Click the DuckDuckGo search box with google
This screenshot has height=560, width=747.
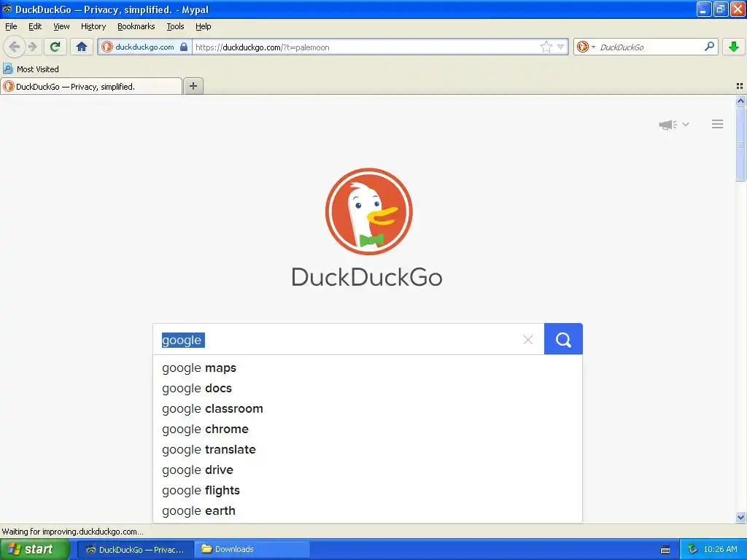point(338,340)
